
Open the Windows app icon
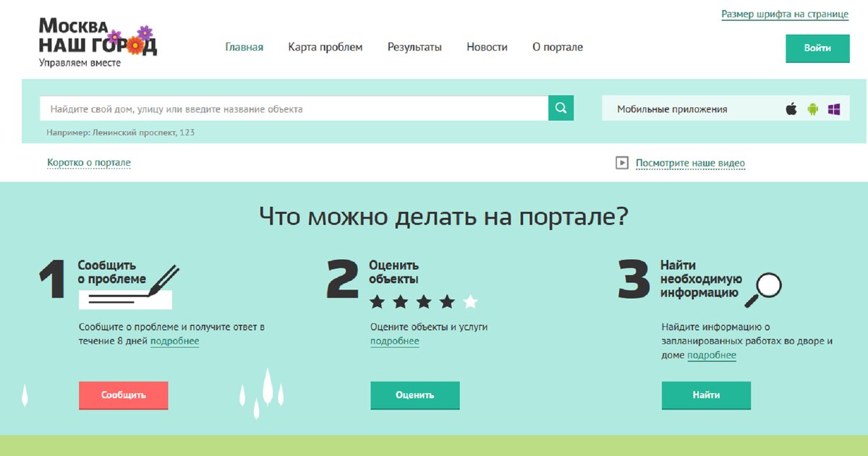[x=834, y=109]
